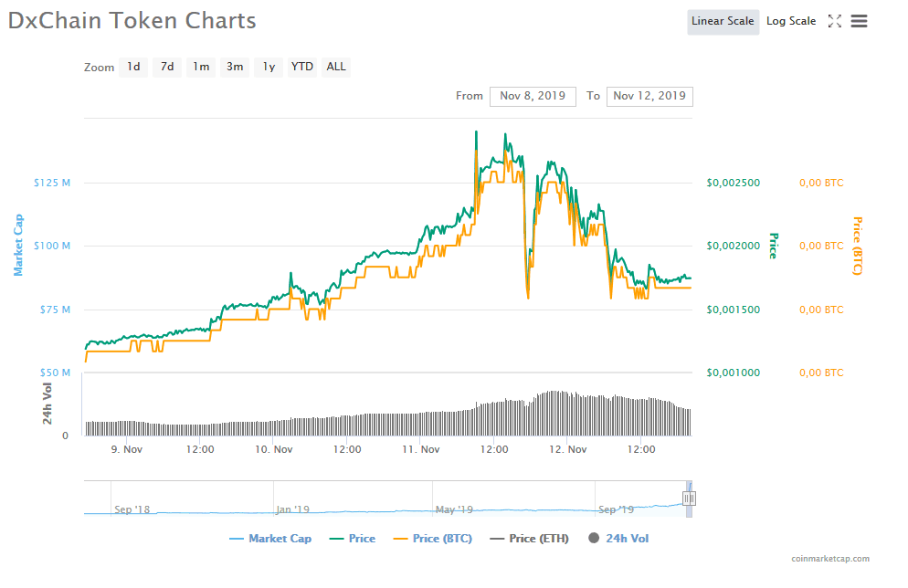This screenshot has height=588, width=908.
Task: Set zoom to 1d
Action: click(133, 67)
